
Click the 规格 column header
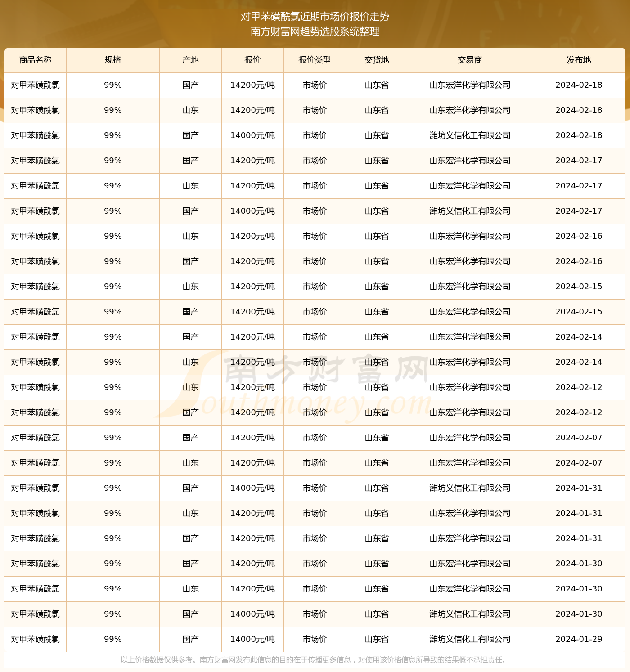[x=112, y=60]
